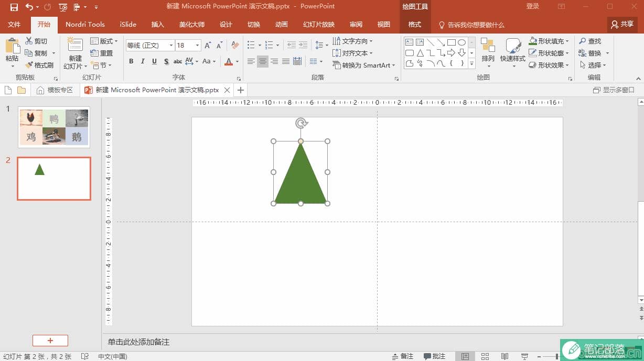Click the Paste clipboard icon
644x361 pixels.
pos(12,46)
